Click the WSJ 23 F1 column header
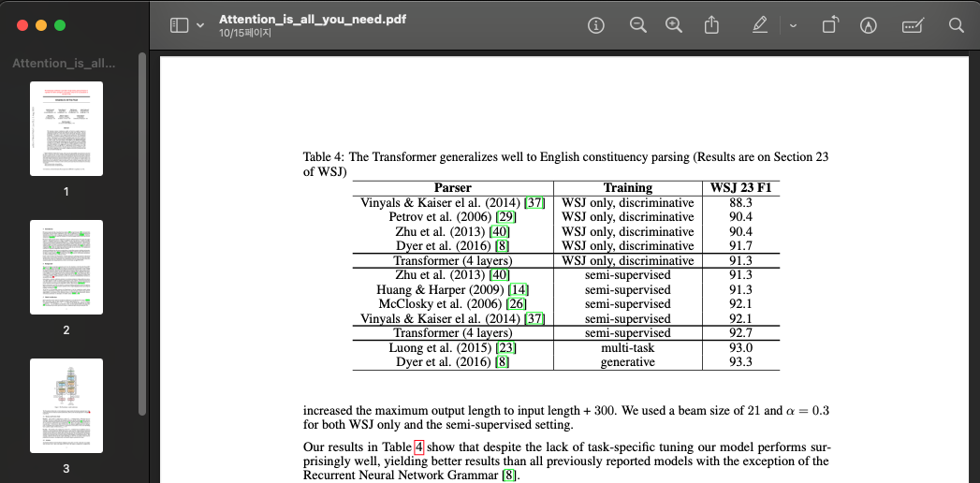 coord(741,187)
